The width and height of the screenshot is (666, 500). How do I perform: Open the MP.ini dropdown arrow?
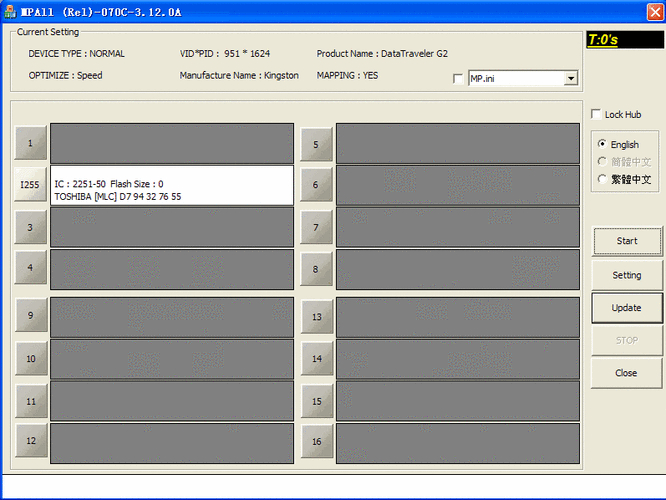(571, 79)
